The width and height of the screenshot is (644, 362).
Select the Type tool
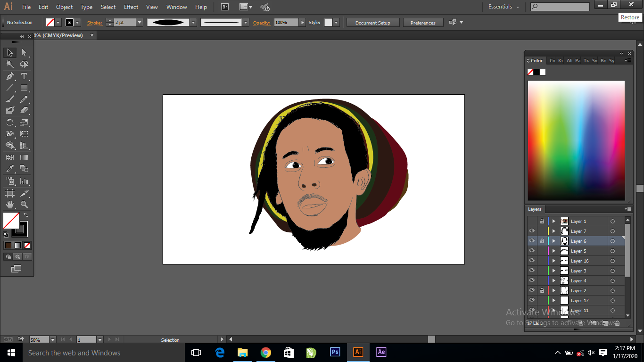pos(24,76)
